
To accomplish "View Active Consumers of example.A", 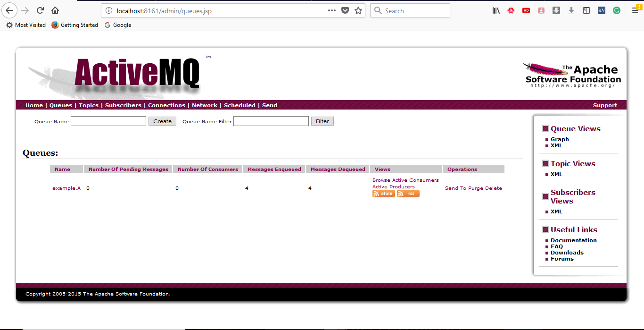I will tap(416, 180).
